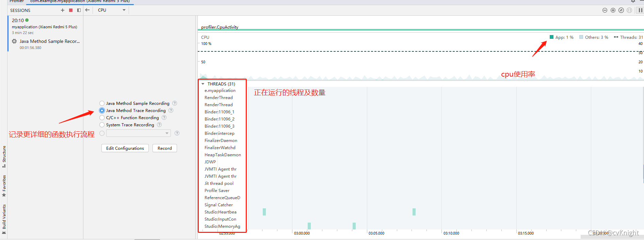Open Structure tool window icon

click(4, 166)
